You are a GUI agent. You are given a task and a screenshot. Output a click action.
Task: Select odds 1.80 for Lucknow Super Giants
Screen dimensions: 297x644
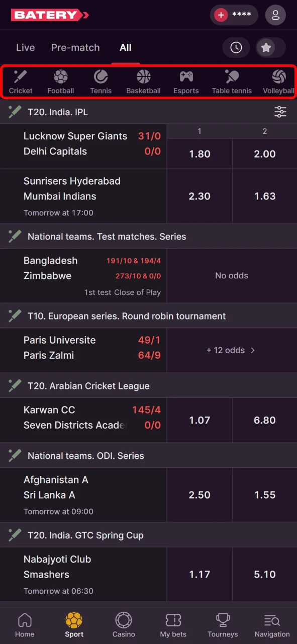(x=199, y=154)
